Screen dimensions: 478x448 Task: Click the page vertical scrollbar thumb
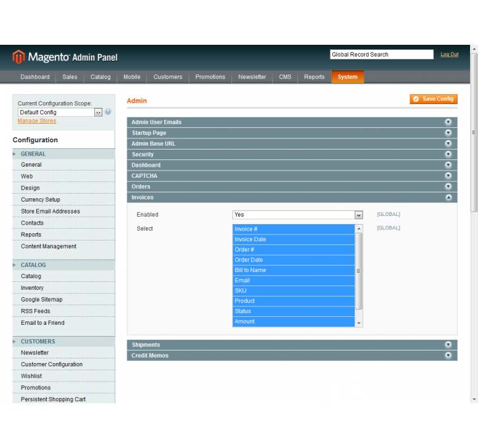[x=474, y=132]
